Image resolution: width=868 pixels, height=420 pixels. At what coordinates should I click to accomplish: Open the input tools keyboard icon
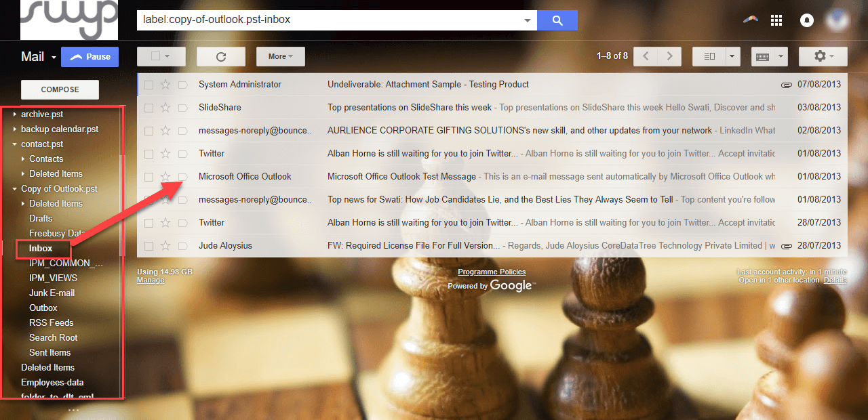tap(762, 57)
